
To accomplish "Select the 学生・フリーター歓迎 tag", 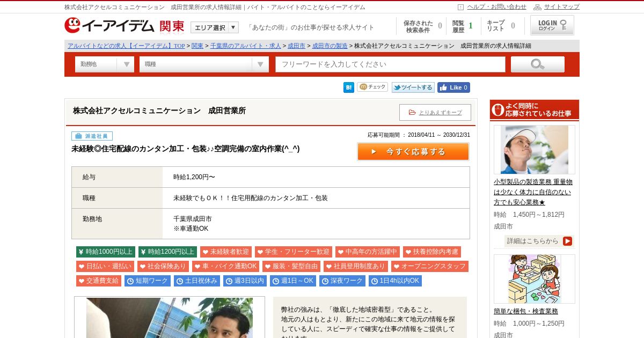I will pos(294,252).
